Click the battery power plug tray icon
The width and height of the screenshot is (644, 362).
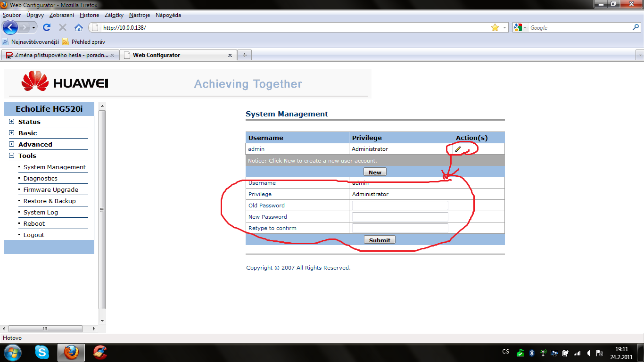[565, 353]
